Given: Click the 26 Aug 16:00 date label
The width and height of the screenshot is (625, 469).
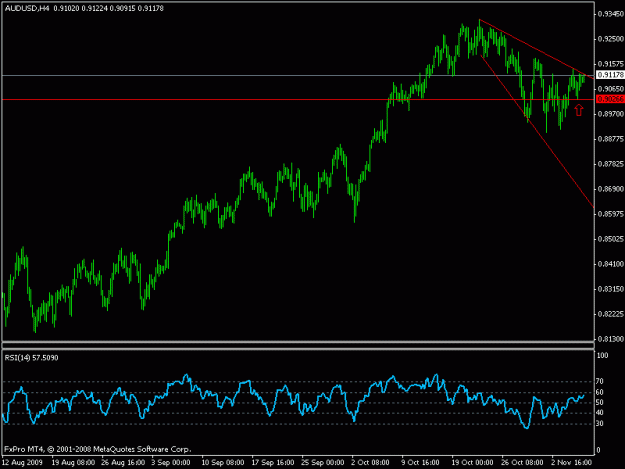Looking at the screenshot, I should (123, 463).
